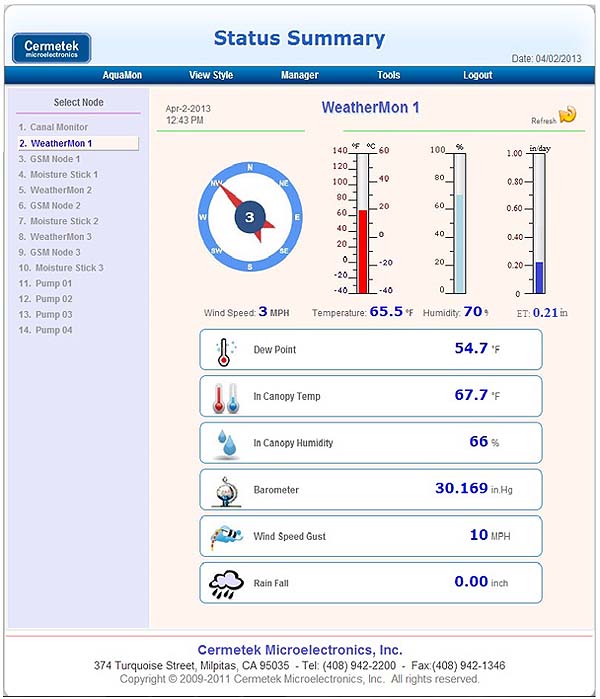Click the blue ET in/day bar gauge
600x699 pixels.
[539, 223]
